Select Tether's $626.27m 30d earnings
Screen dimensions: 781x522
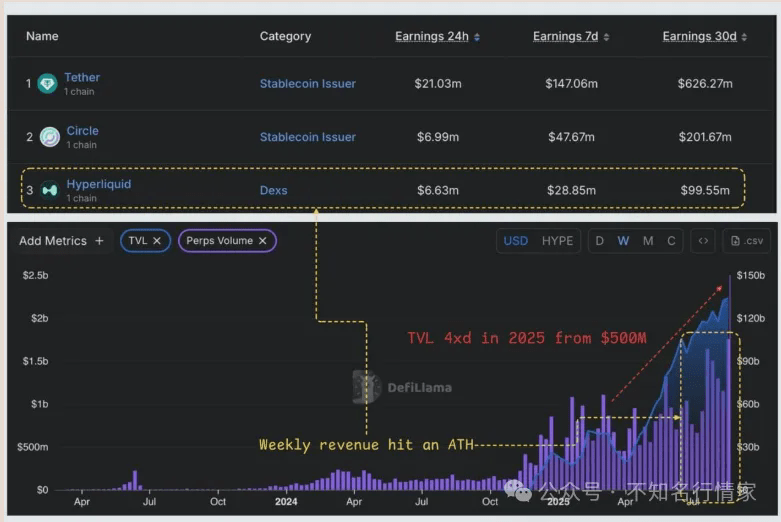705,84
